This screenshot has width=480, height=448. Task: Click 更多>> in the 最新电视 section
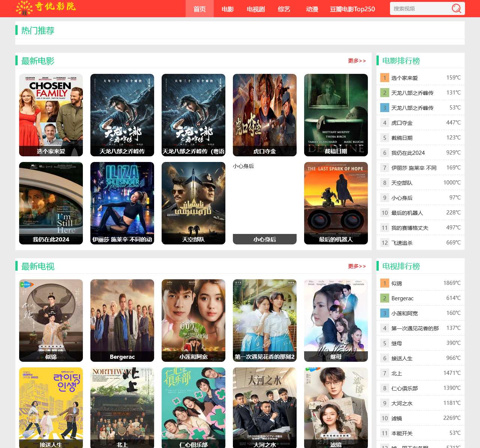pyautogui.click(x=357, y=266)
